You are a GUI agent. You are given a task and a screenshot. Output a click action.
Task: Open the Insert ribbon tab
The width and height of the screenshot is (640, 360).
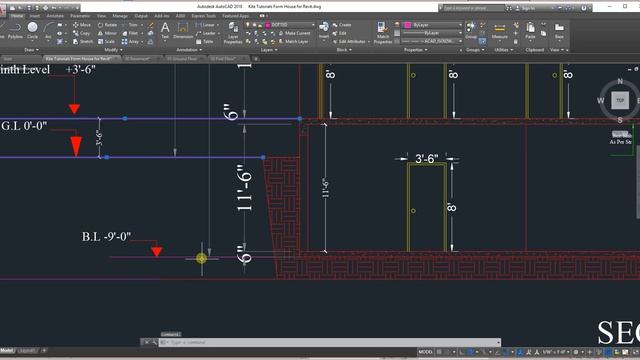[x=35, y=16]
